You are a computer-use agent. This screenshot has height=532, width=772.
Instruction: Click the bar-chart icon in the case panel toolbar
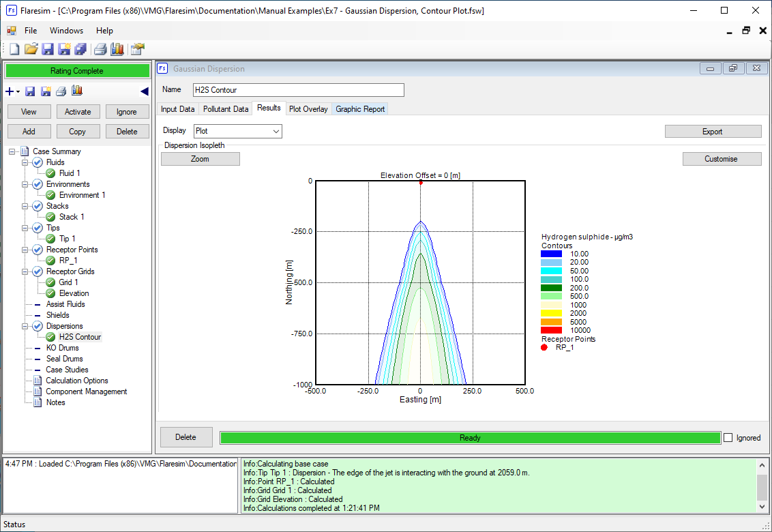(x=77, y=91)
